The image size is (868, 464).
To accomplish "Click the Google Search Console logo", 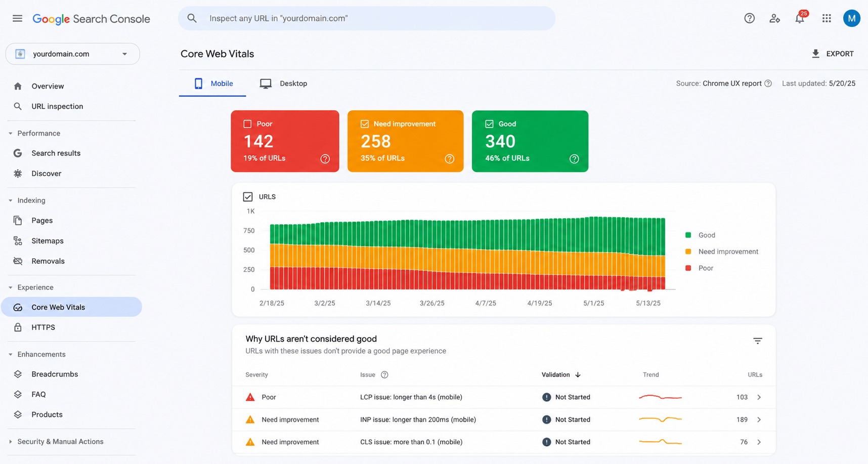I will (x=91, y=19).
